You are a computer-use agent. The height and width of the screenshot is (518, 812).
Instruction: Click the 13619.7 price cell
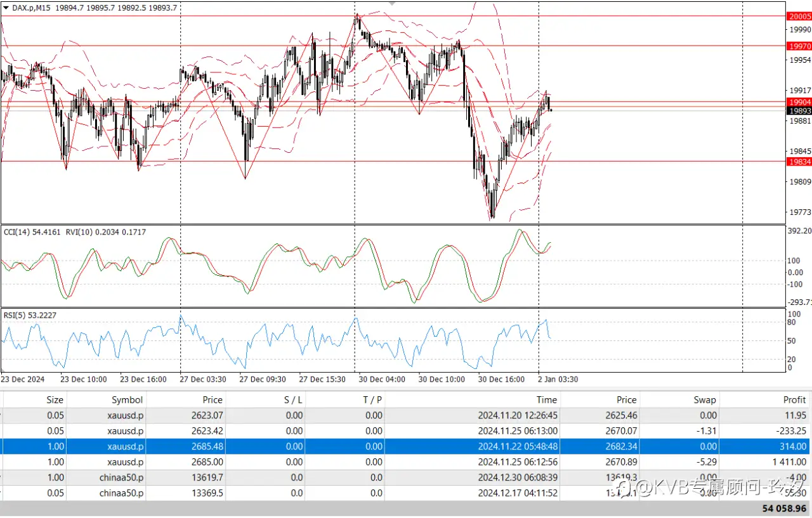[x=207, y=477]
